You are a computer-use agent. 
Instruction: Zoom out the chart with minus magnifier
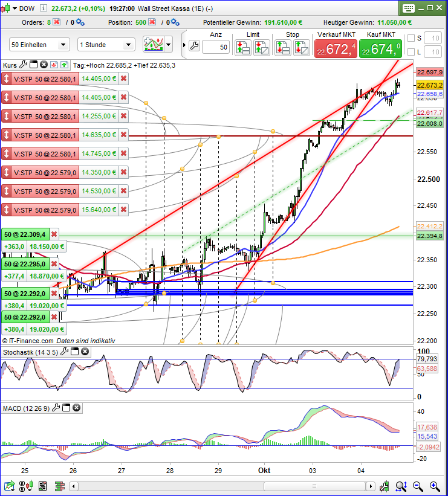coord(418,486)
